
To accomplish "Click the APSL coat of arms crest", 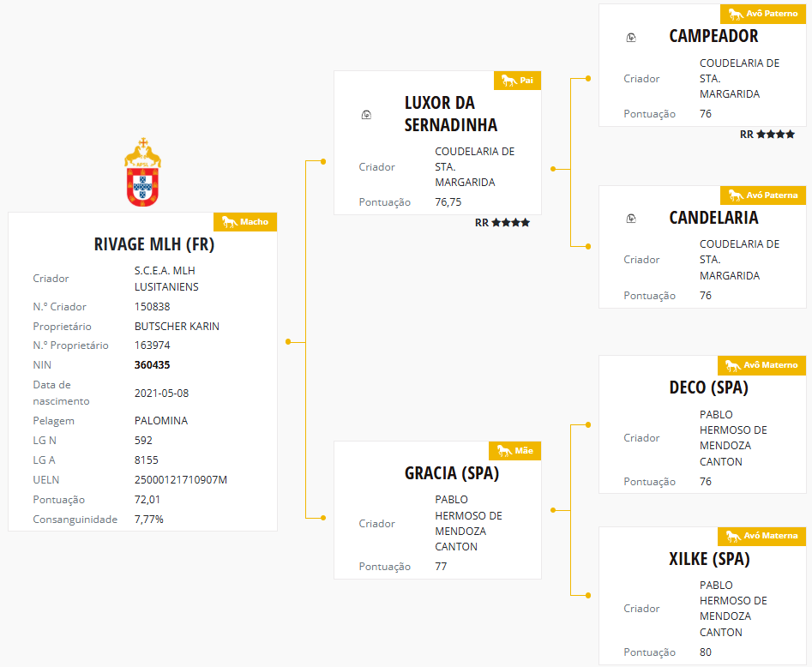I will click(x=143, y=172).
